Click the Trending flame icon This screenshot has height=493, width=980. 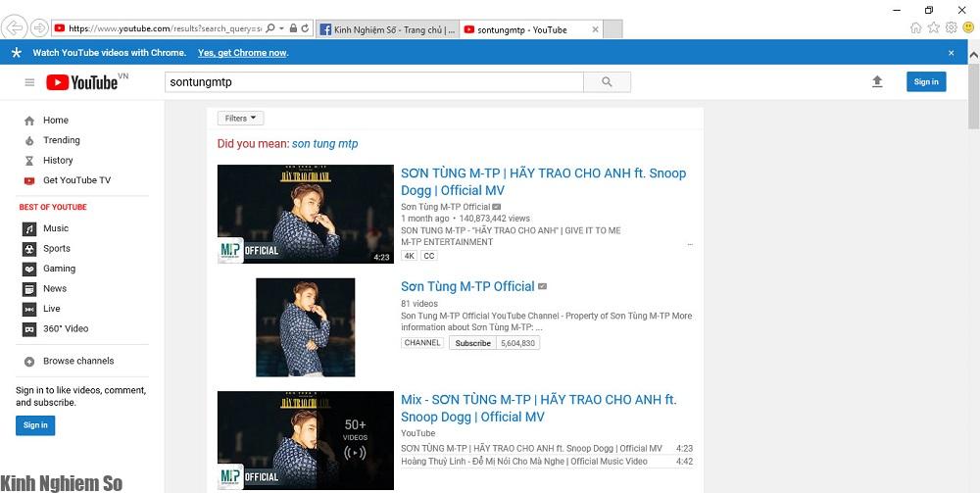(x=29, y=140)
